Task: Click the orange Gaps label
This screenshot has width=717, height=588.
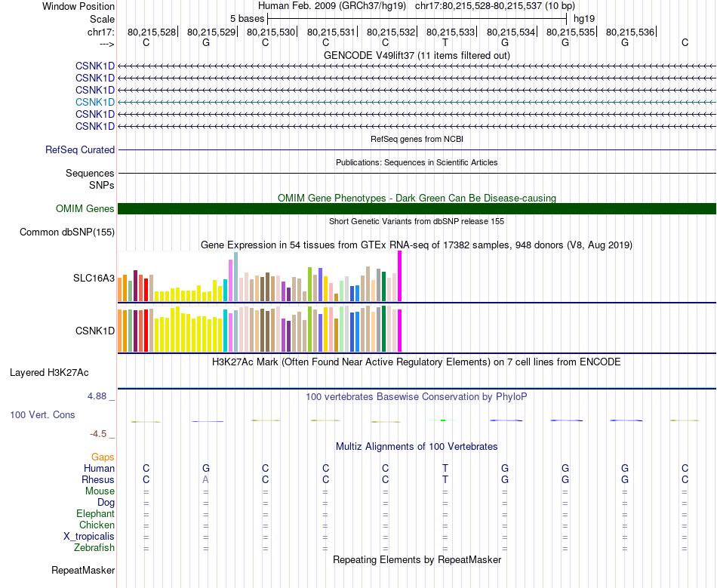Action: [x=103, y=457]
